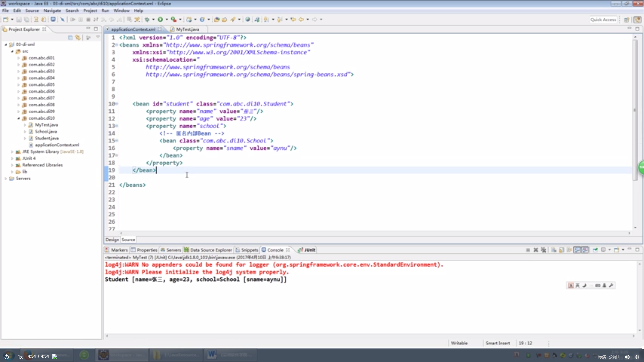Screen dimensions: 644x362
Task: Toggle Scroll Lock in Console toolbar
Action: click(561, 250)
